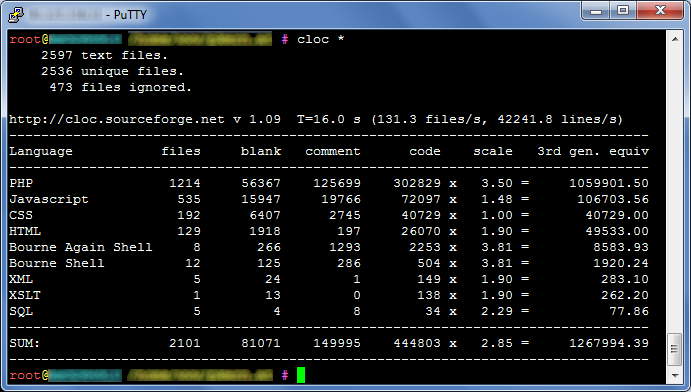Open the PuTTY system menu icon
Image resolution: width=691 pixels, height=392 pixels.
[x=15, y=15]
